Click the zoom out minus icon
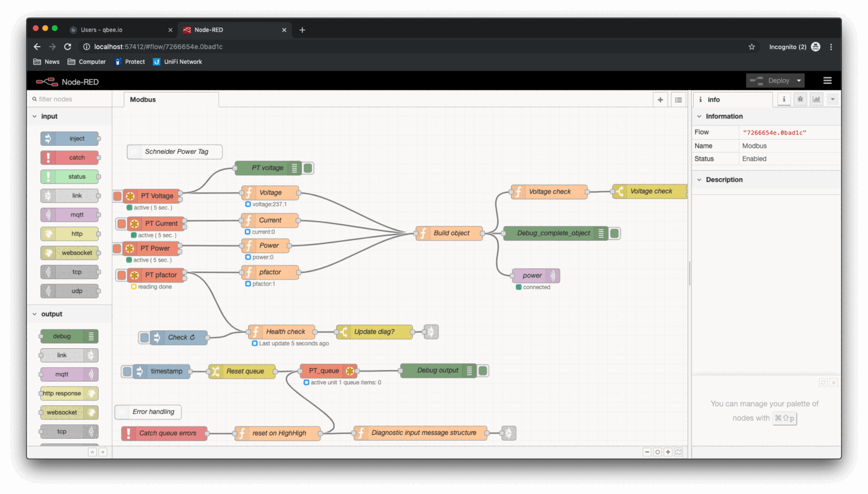The image size is (868, 494). [647, 452]
